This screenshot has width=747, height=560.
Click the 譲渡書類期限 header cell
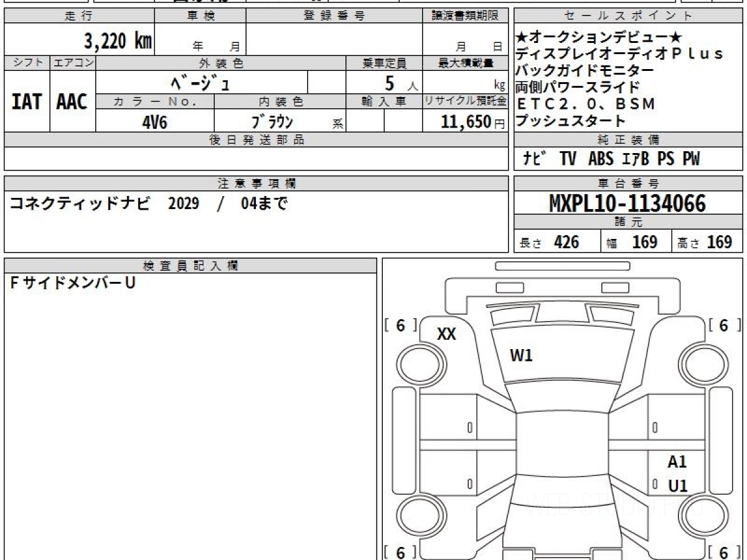pyautogui.click(x=465, y=16)
